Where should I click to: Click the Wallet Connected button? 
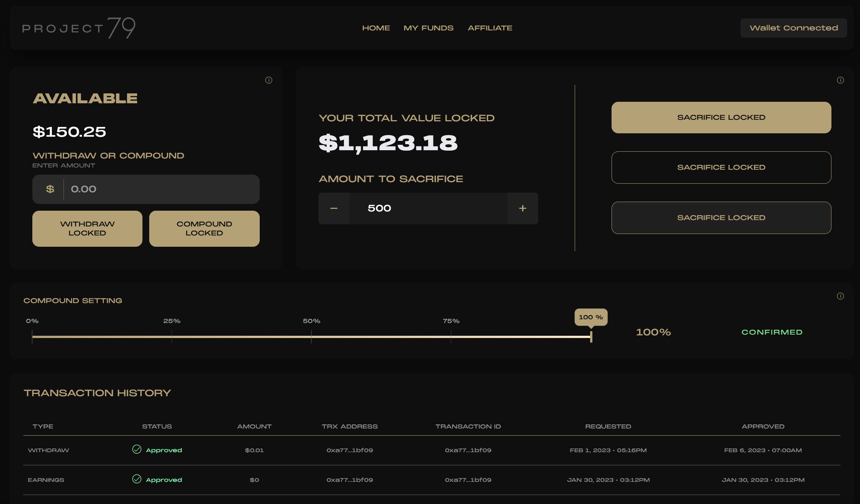(793, 28)
